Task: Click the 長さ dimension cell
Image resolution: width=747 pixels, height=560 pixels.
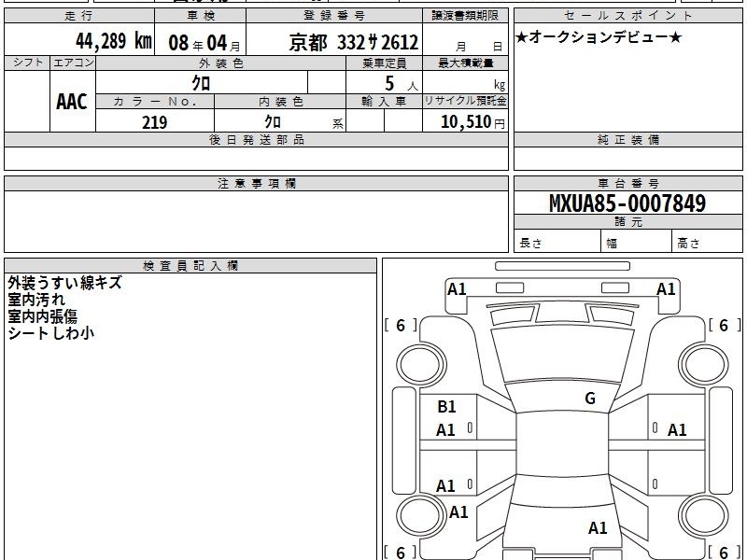Action: point(557,241)
